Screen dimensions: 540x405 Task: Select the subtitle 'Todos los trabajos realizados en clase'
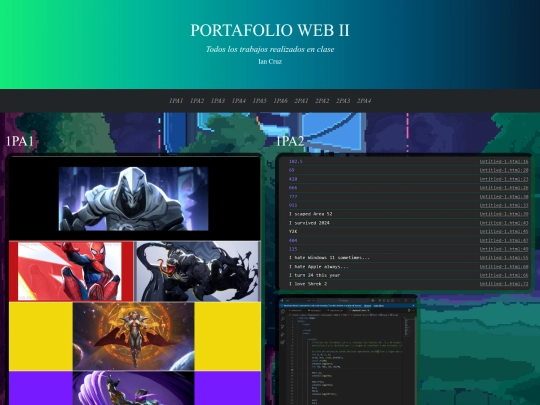[270, 49]
